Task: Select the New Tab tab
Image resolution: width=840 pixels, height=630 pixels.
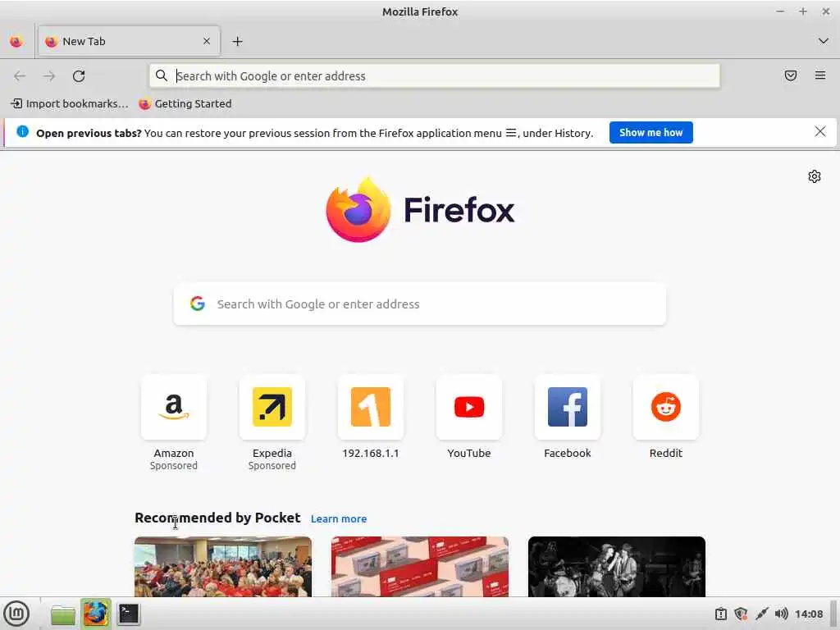Action: pos(129,41)
